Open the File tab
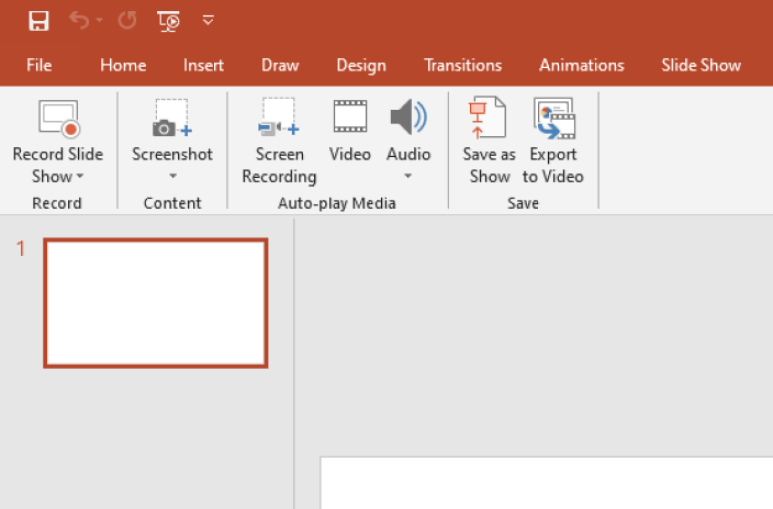Image resolution: width=773 pixels, height=509 pixels. 39,65
